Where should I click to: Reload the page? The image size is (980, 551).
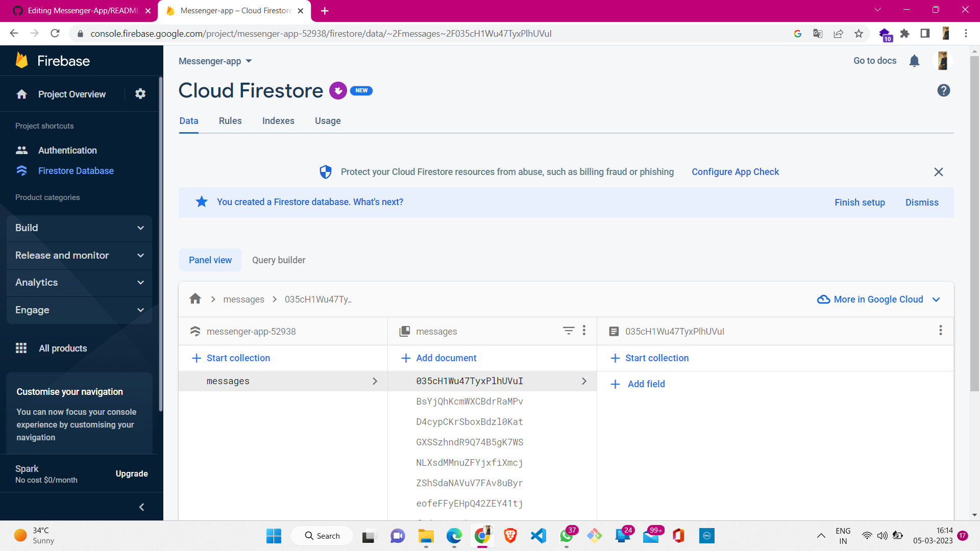[55, 34]
